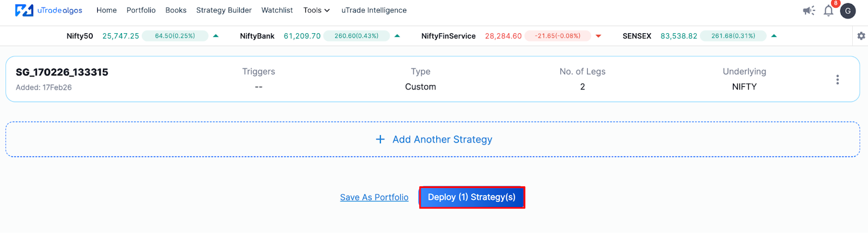Open the announcements megaphone icon

[x=809, y=10]
